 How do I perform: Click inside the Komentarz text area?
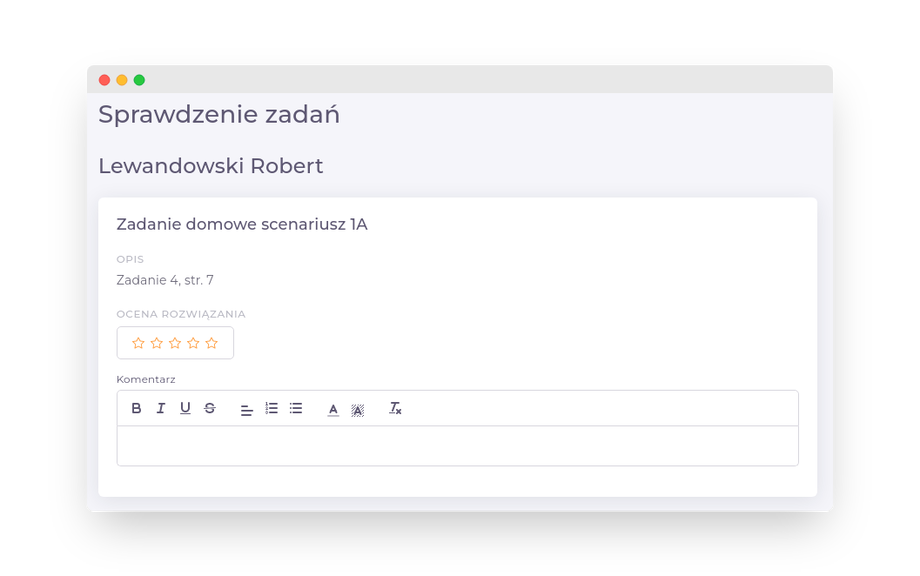[x=457, y=446]
